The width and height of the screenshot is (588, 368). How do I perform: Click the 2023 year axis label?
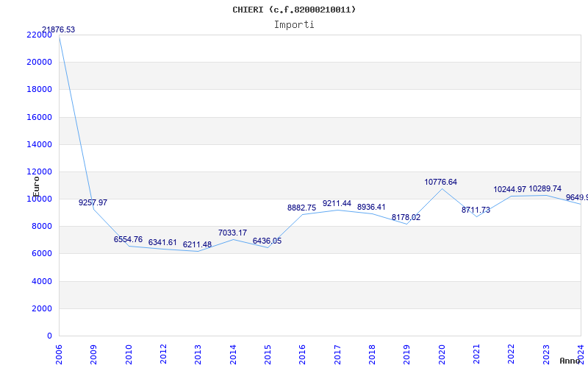[546, 353]
